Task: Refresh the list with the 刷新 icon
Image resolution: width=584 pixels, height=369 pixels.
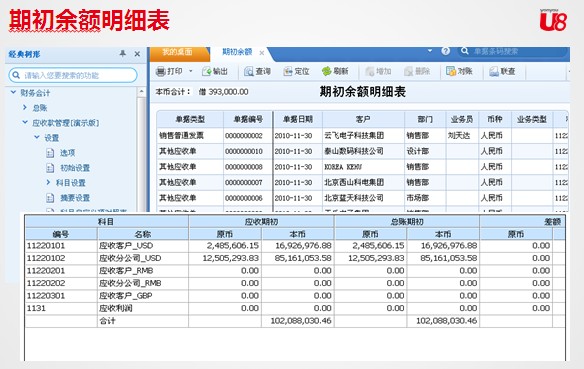Action: [335, 71]
